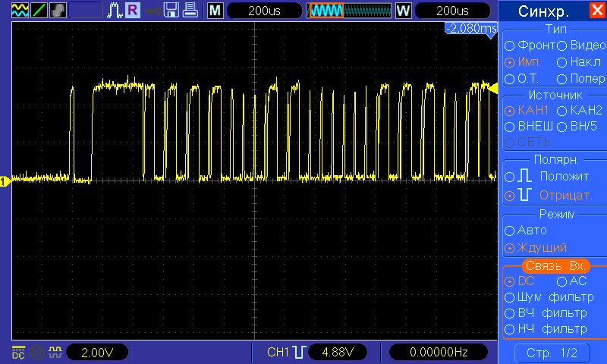Click the pulse acquisition mode icon
The image size is (607, 364).
click(x=115, y=10)
